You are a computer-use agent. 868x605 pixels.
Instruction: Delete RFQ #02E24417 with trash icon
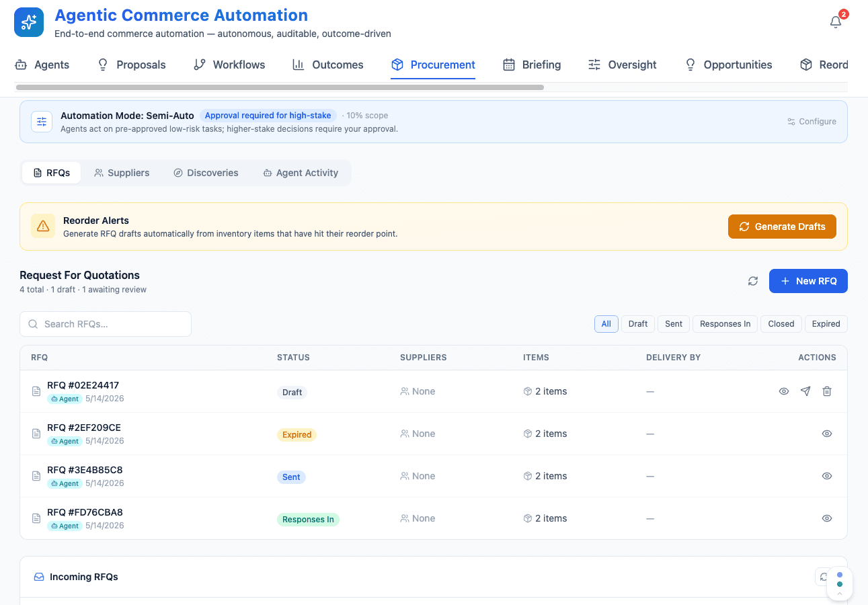point(827,391)
